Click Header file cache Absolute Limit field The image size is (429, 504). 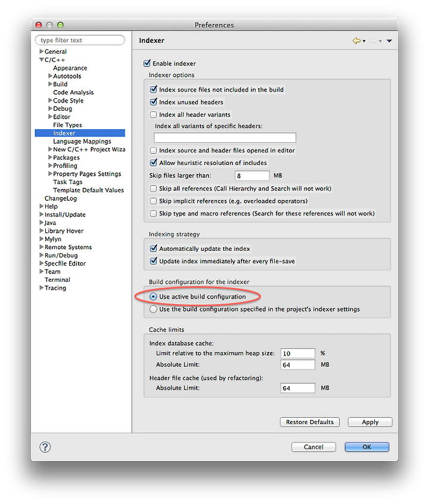pos(297,388)
